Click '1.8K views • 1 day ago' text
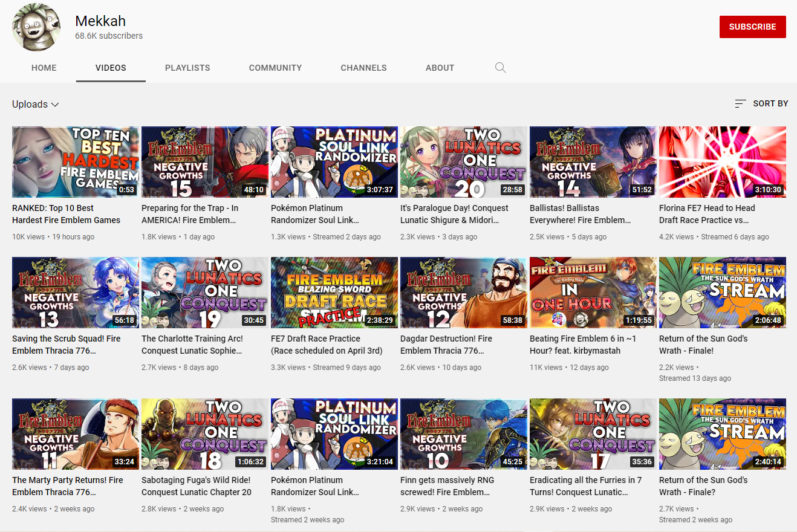797x532 pixels. [178, 237]
